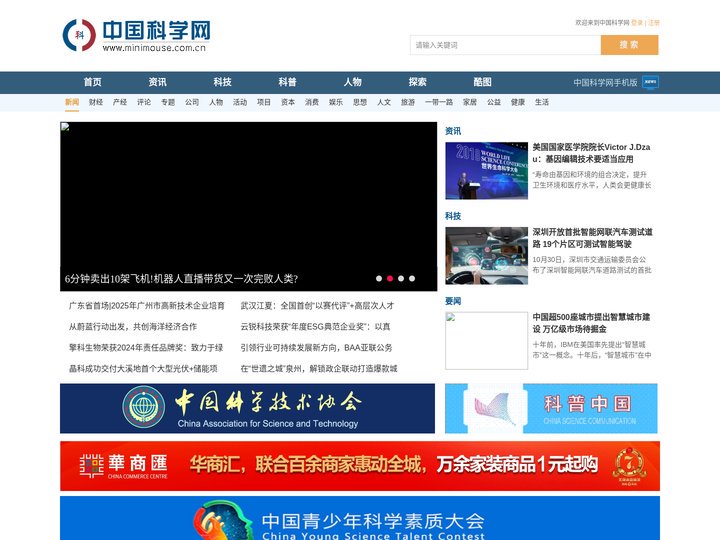Click the 中国科学网 site logo
The height and width of the screenshot is (540, 720).
click(x=136, y=36)
